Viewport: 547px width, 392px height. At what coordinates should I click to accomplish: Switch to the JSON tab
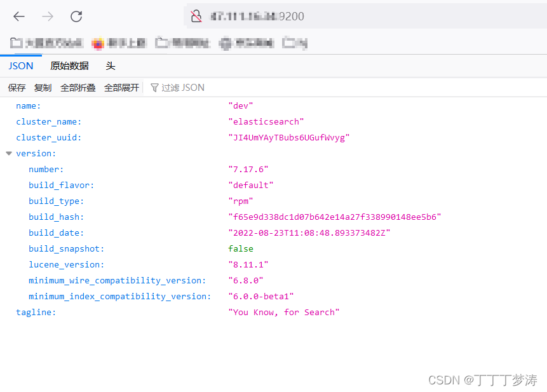click(21, 66)
